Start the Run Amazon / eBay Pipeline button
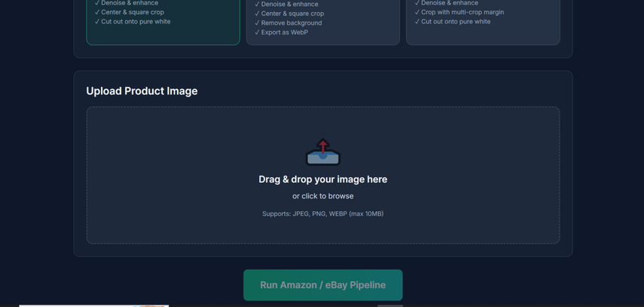 coord(323,285)
